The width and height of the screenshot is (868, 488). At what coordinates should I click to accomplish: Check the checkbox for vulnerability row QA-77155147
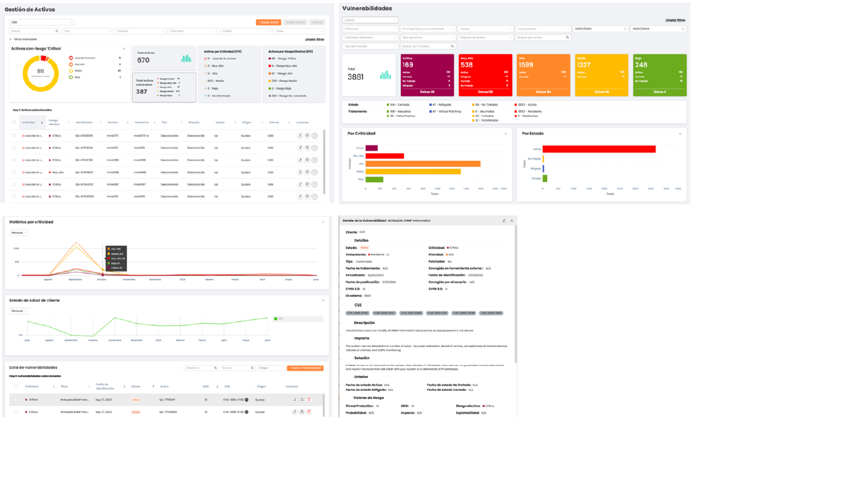click(16, 400)
